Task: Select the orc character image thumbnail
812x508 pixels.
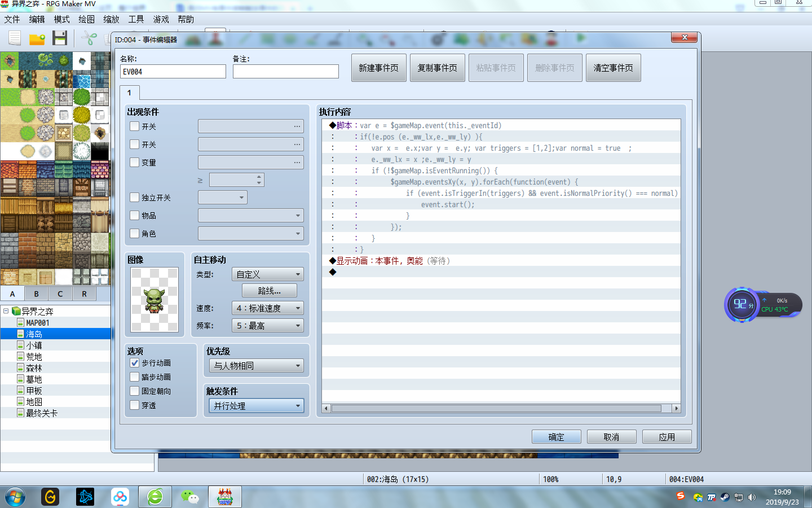Action: 155,300
